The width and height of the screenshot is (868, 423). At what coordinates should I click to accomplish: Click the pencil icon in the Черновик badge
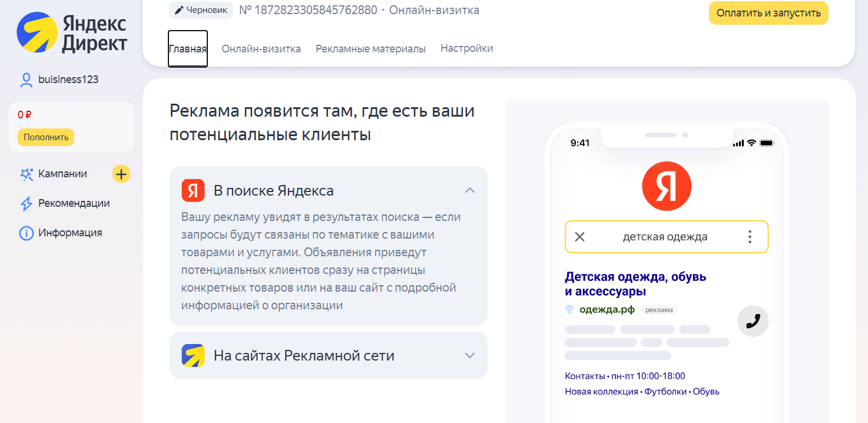tap(179, 10)
